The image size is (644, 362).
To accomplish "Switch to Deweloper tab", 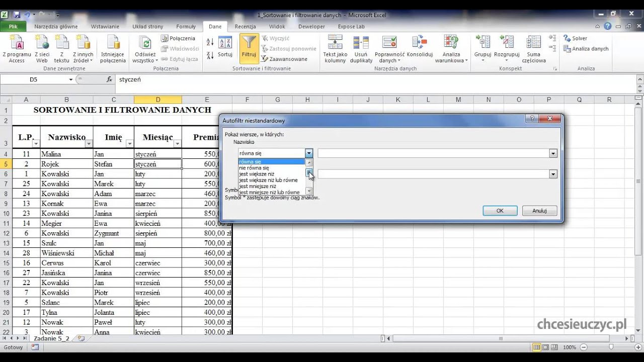I will tap(311, 27).
